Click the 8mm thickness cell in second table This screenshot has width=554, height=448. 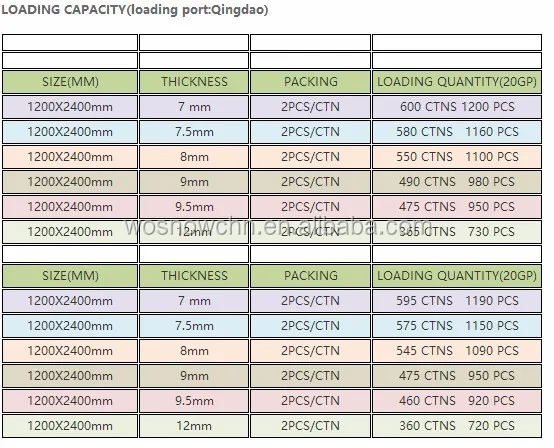(194, 351)
